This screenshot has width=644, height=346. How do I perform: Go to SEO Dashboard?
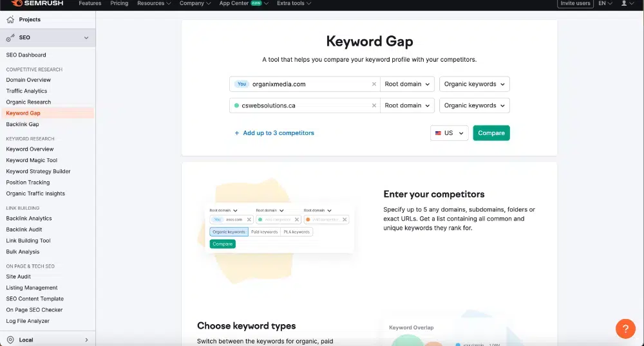point(26,55)
